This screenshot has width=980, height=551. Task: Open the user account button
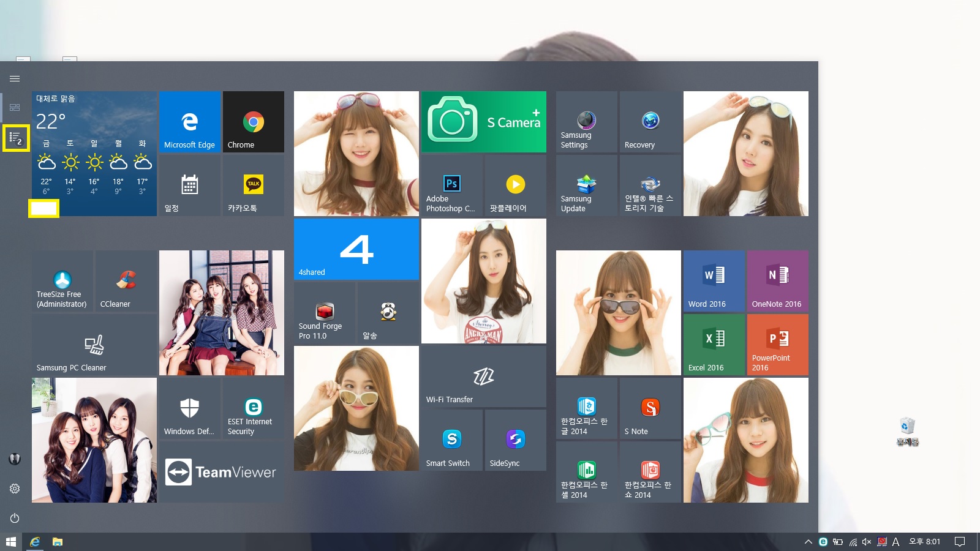tap(15, 459)
